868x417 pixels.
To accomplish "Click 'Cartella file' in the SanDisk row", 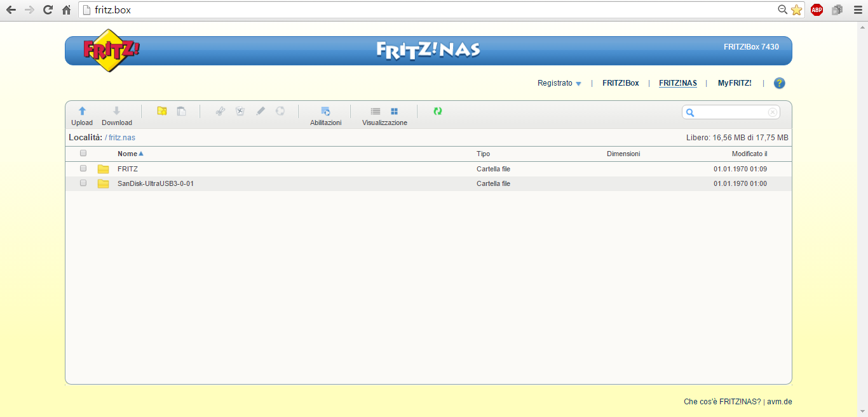I will click(493, 183).
